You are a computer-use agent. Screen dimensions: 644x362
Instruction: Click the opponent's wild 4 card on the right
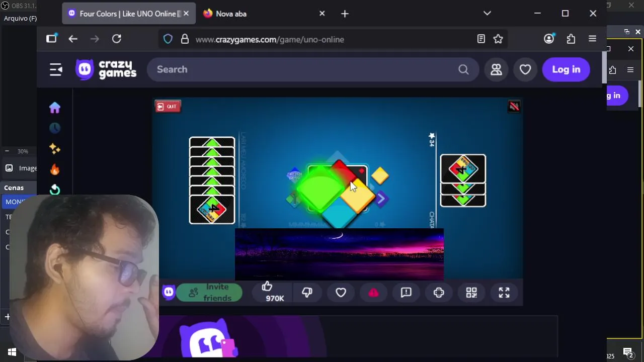click(463, 169)
